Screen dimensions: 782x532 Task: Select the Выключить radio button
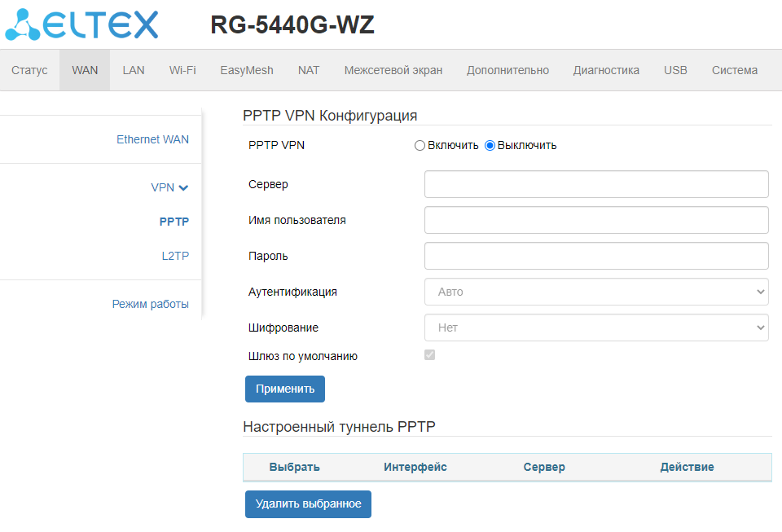point(490,146)
